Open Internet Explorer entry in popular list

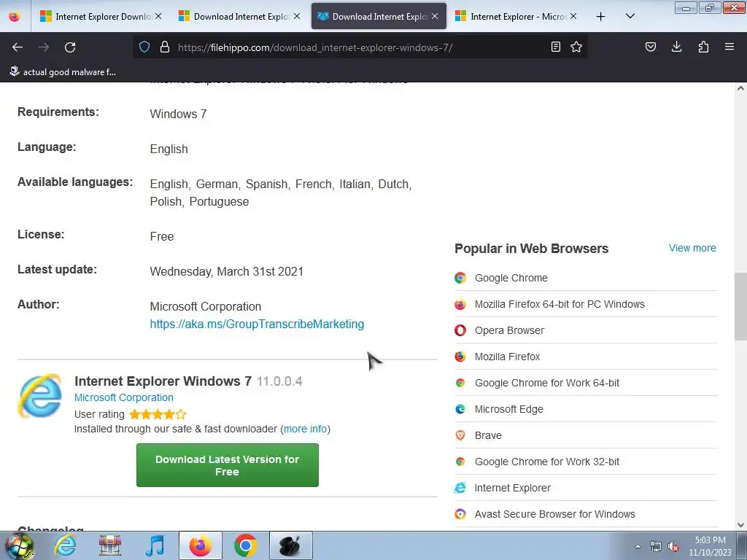(x=513, y=488)
